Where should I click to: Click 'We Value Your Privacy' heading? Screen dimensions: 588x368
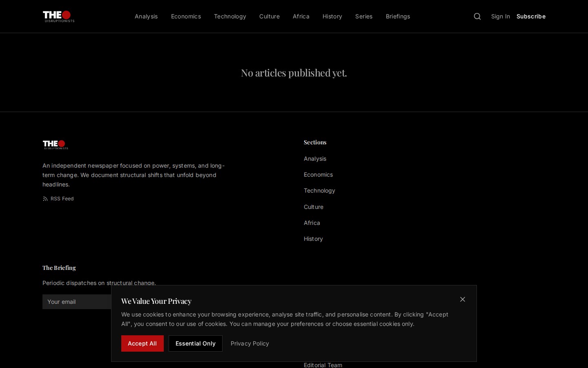coord(156,301)
